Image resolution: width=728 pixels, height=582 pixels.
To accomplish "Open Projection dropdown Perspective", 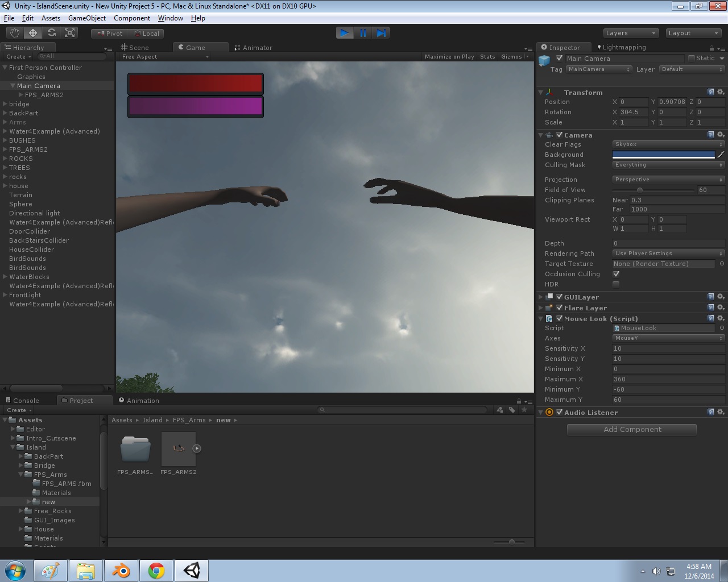I will pyautogui.click(x=668, y=180).
